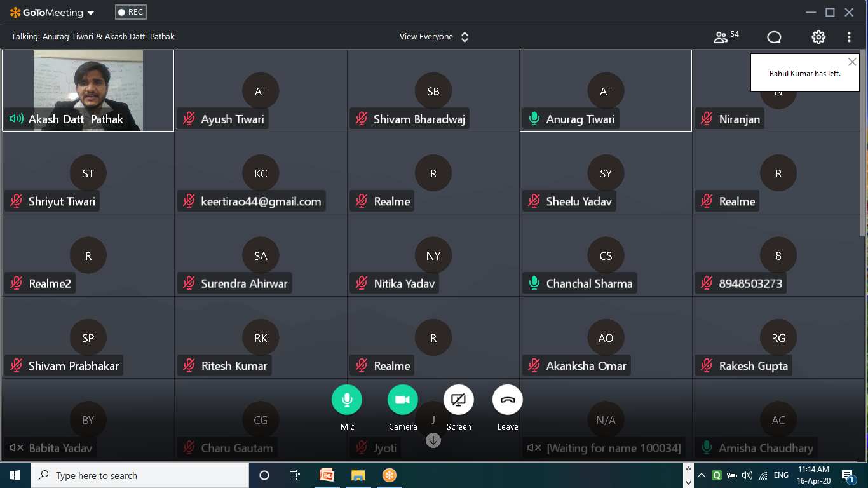868x488 pixels.
Task: Dismiss the Rahul Kumar has left notification
Action: [852, 62]
